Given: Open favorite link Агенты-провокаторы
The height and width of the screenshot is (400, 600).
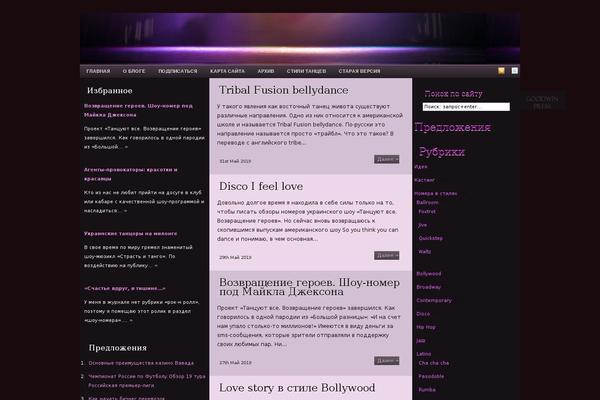Looking at the screenshot, I should [x=130, y=174].
